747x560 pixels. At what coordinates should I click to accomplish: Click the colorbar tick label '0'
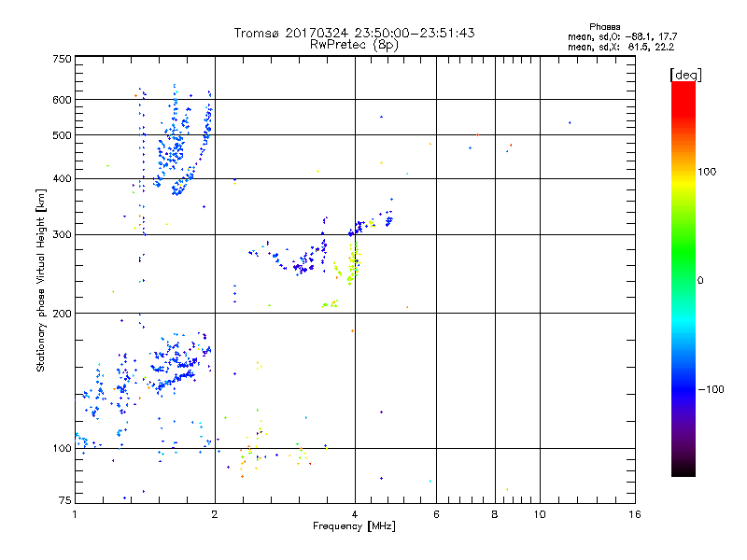click(x=700, y=281)
